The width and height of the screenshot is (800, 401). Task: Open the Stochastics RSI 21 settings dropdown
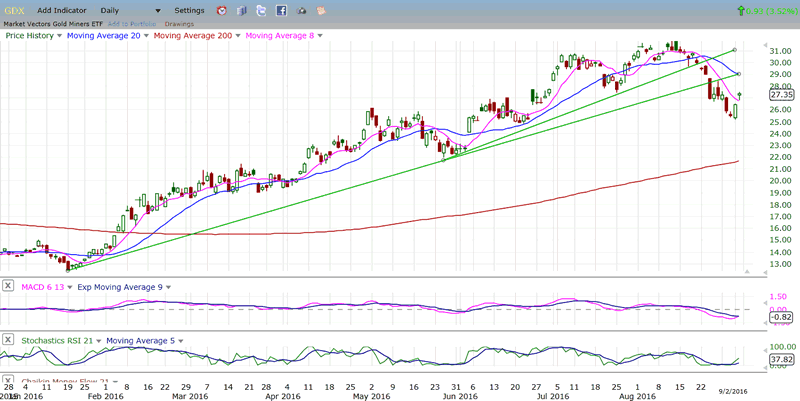[x=97, y=339]
